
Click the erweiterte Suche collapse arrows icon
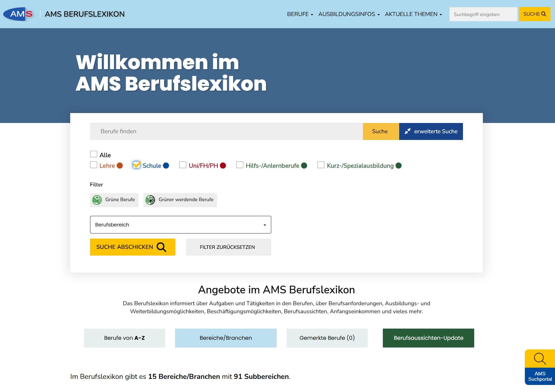(x=408, y=131)
